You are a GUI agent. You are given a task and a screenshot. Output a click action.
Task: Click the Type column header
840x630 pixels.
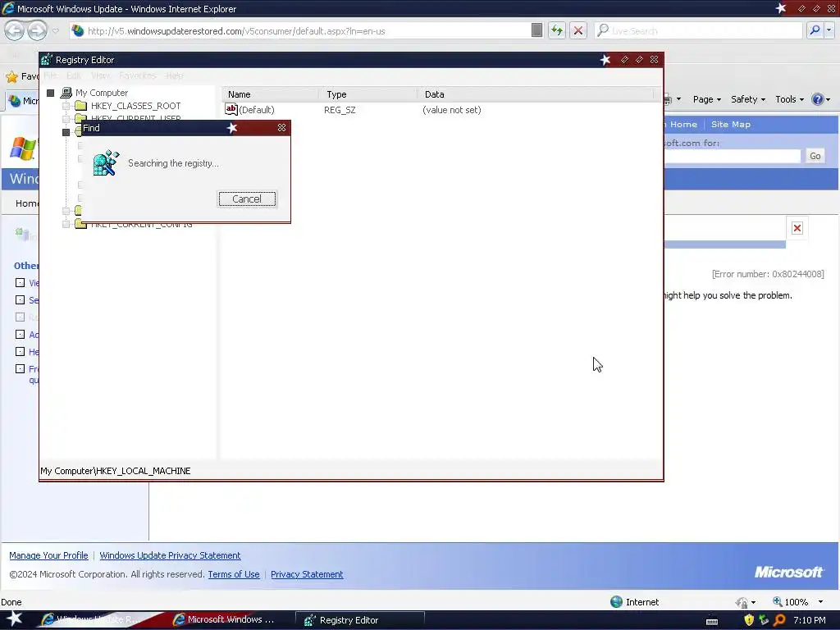click(x=367, y=94)
